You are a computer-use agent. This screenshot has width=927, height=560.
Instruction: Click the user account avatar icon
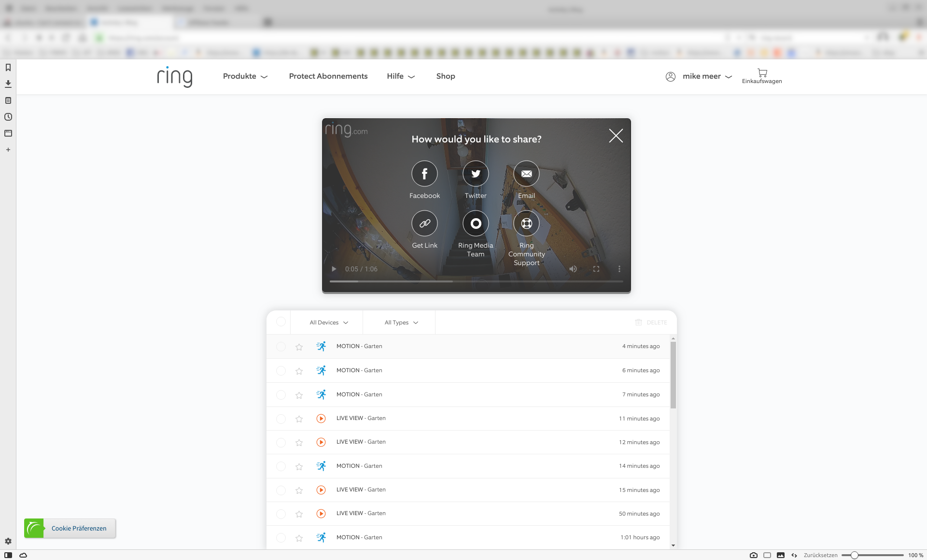(671, 76)
